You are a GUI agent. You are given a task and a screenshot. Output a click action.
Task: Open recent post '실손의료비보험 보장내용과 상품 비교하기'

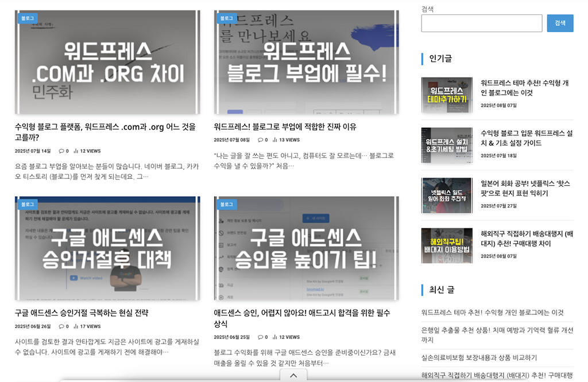[x=479, y=358]
